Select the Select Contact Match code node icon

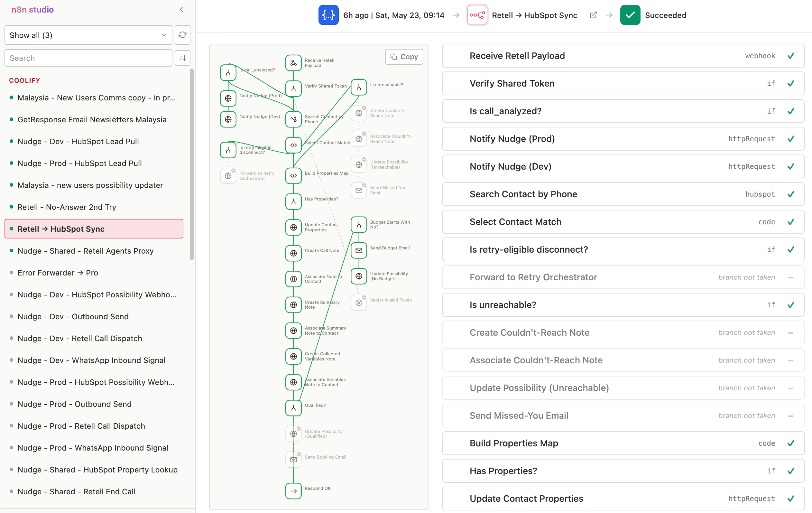[293, 145]
